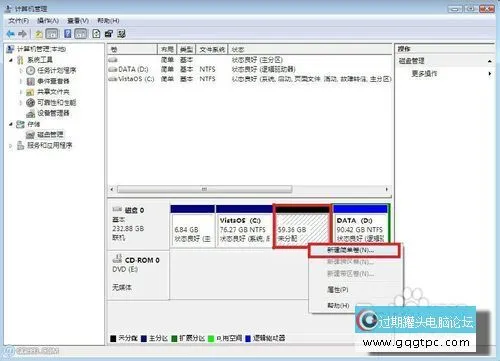Sort by the 卷 column header
The image size is (500, 361).
132,49
